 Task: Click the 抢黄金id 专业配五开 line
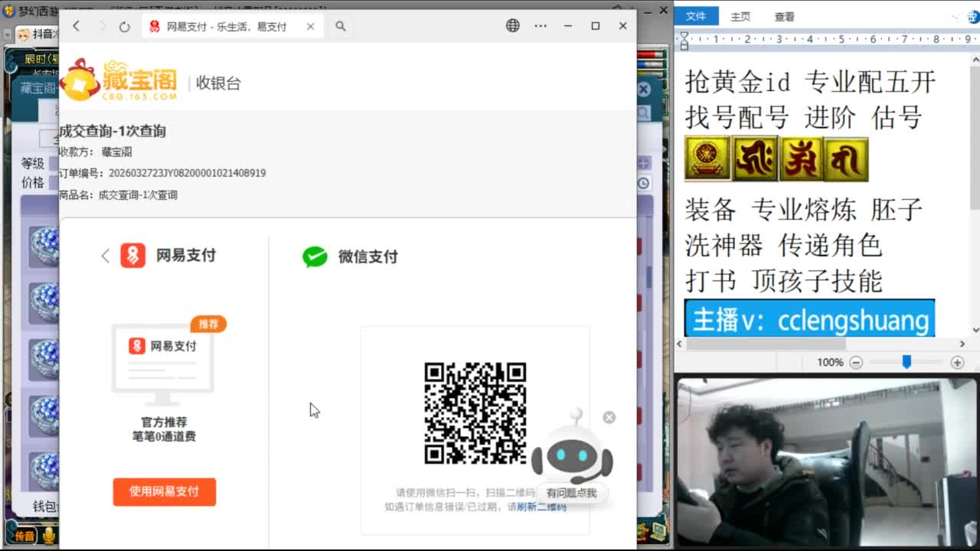810,82
